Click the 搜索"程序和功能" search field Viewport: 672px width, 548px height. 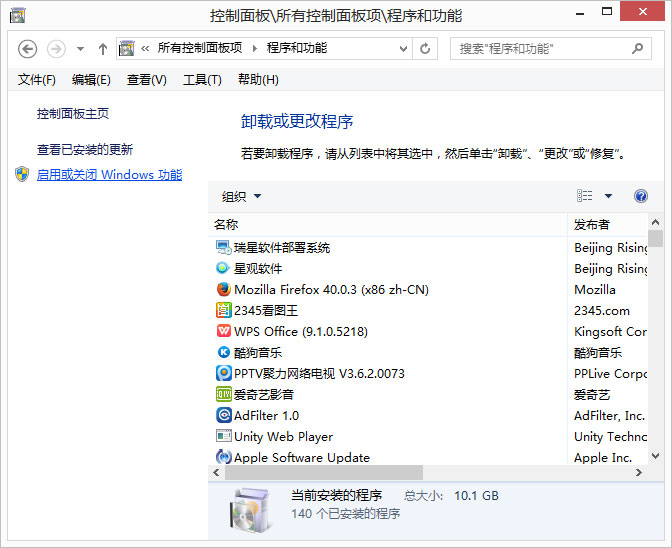540,49
